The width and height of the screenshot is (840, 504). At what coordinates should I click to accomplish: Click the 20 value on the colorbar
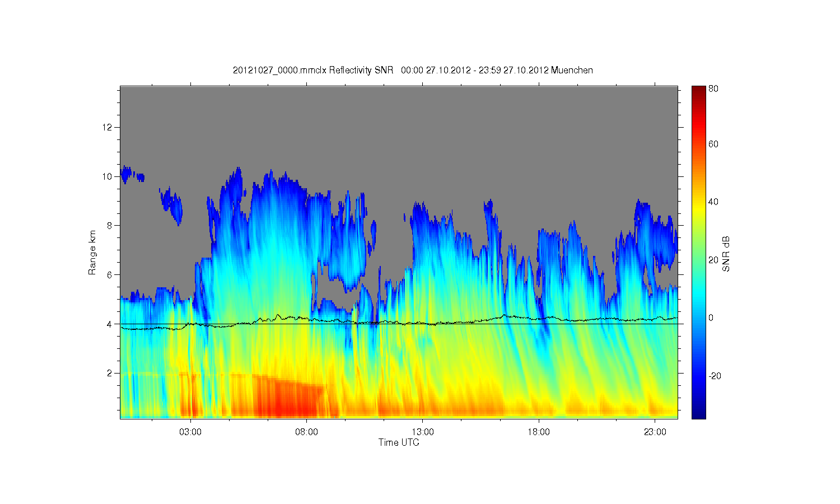click(x=713, y=260)
